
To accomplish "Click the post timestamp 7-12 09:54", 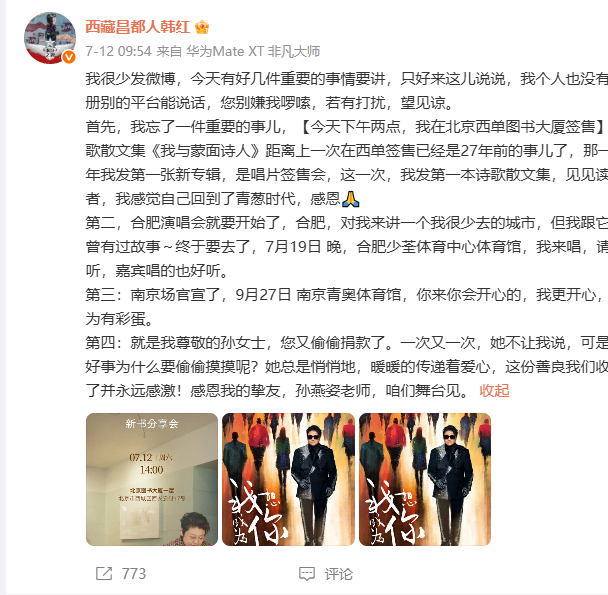I will (x=118, y=51).
